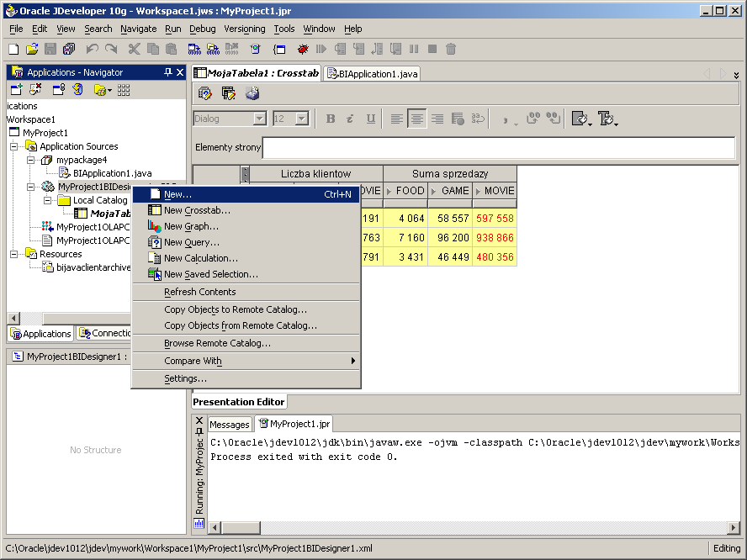Image resolution: width=747 pixels, height=560 pixels.
Task: Click Copy Objects to Remote Catalog
Action: (246, 309)
